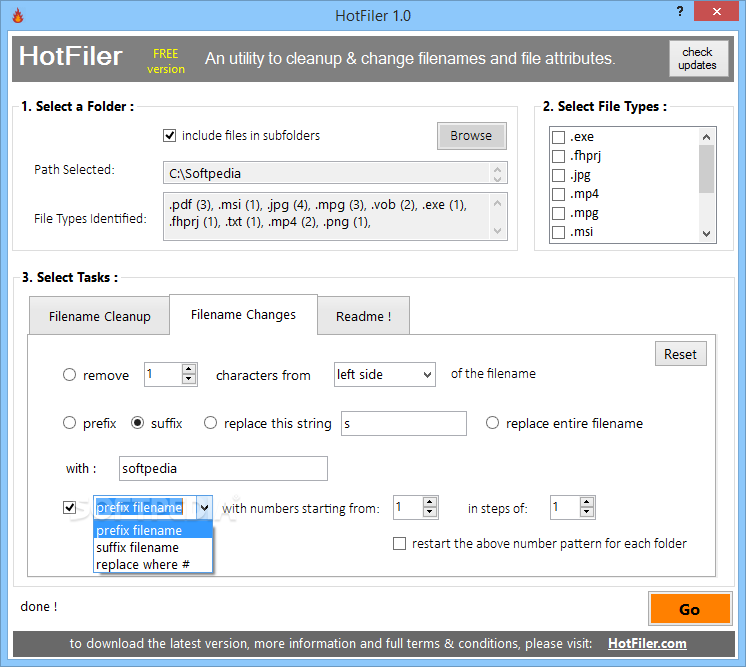Viewport: 746px width, 667px height.
Task: Decrease the numbers starting from value
Action: tap(430, 512)
